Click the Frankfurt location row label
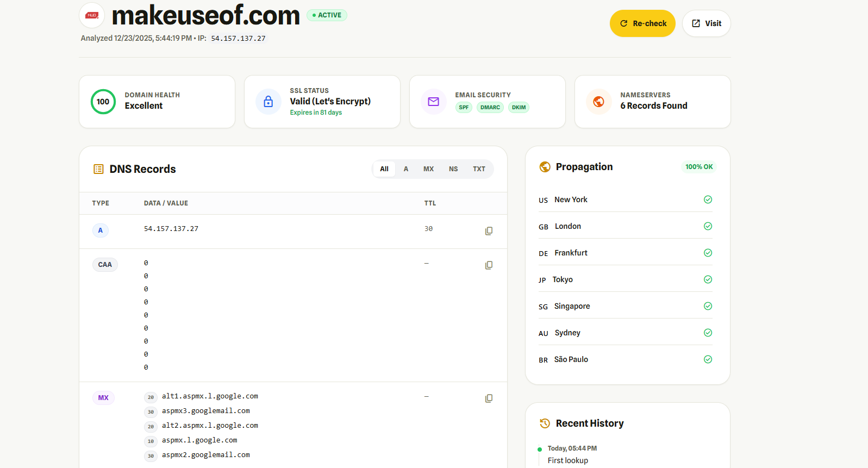This screenshot has width=868, height=468. pos(571,253)
